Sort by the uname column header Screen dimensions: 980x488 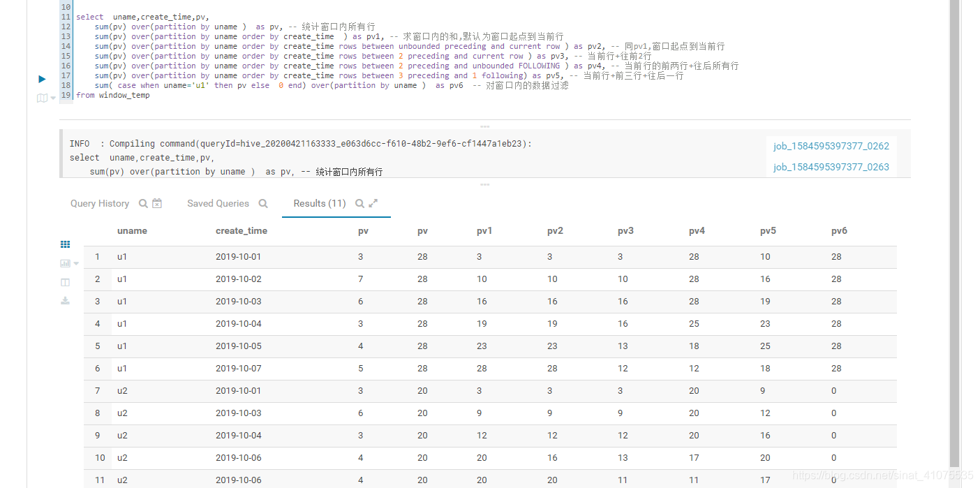132,230
